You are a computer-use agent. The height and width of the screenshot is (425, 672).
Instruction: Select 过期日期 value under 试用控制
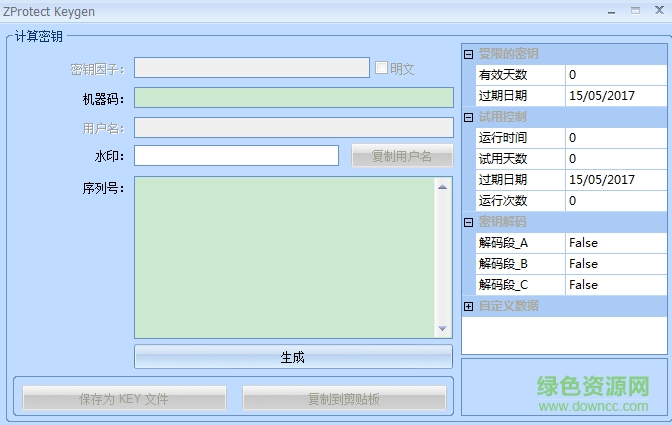pyautogui.click(x=616, y=180)
